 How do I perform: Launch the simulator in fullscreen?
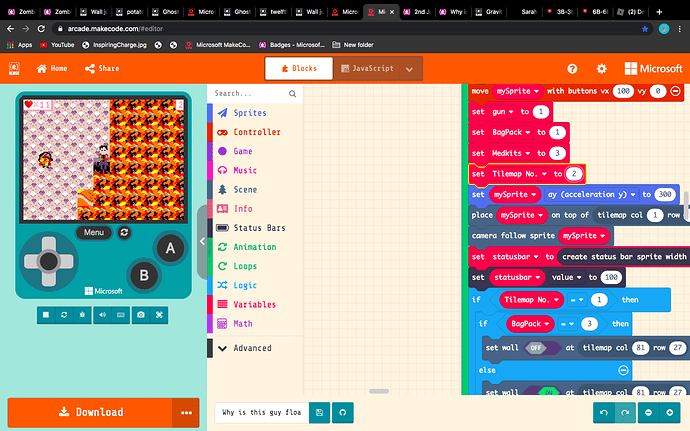click(159, 315)
